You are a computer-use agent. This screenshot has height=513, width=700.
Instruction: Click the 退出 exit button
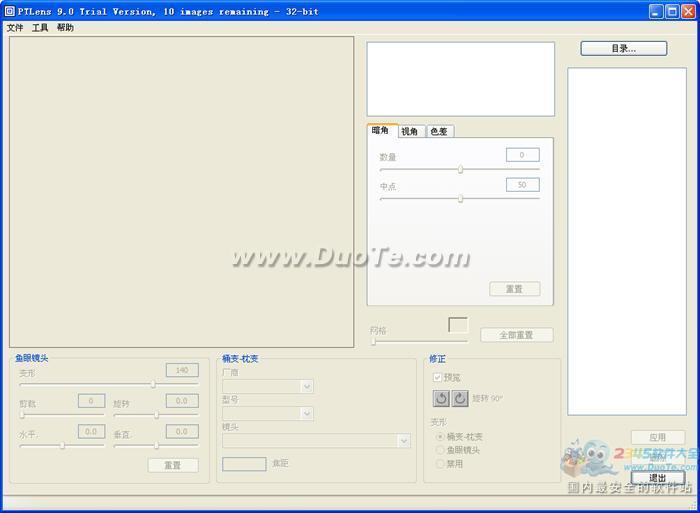coord(658,478)
